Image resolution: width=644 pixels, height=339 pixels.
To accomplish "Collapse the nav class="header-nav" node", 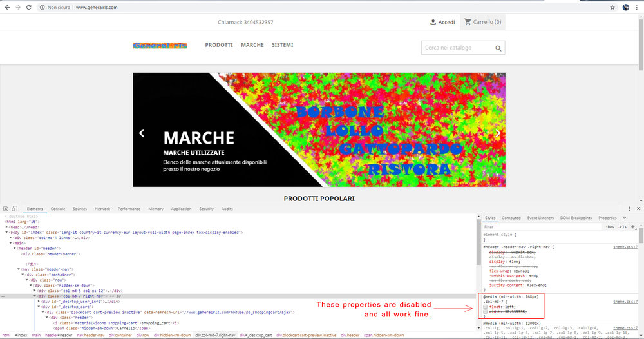I will [19, 269].
